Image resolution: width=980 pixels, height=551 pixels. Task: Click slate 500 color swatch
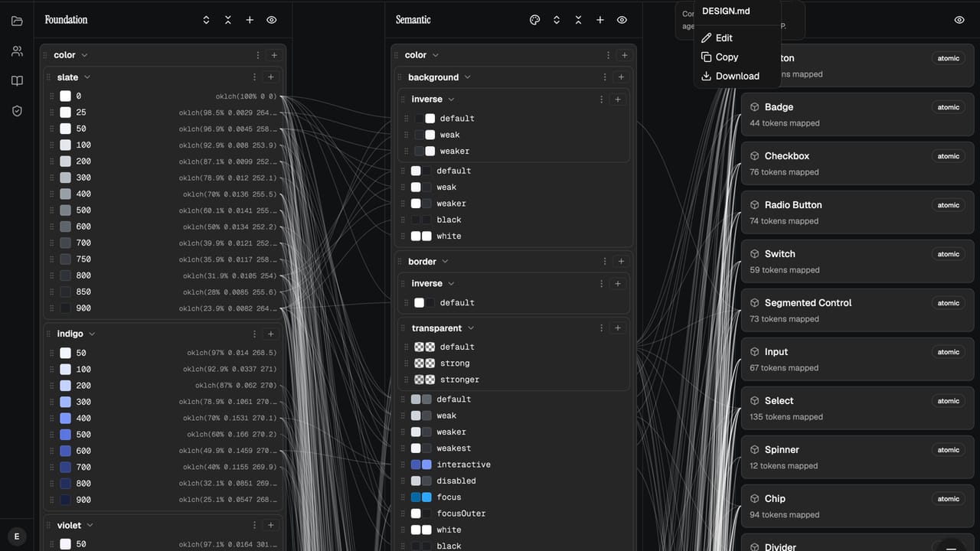pos(65,210)
